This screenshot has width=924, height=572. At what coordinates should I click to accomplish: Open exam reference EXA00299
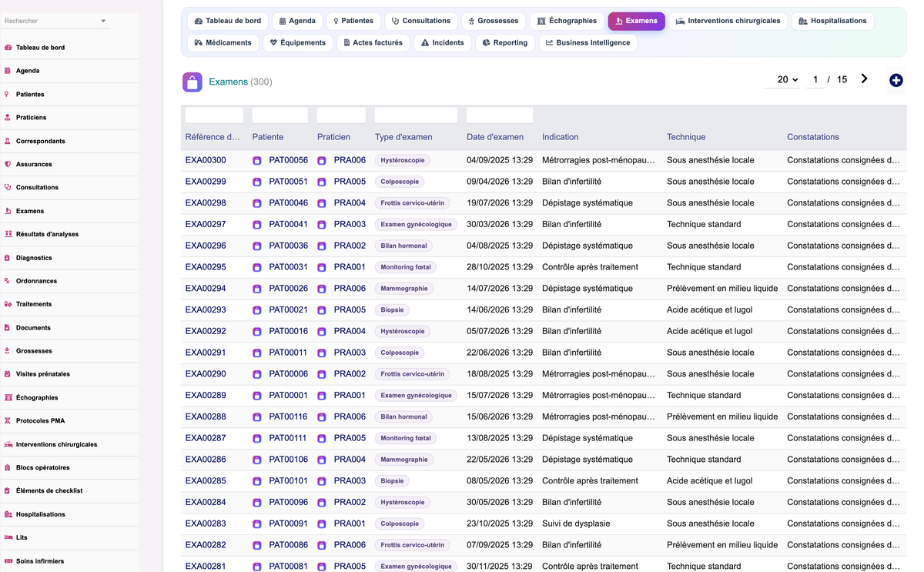tap(206, 182)
